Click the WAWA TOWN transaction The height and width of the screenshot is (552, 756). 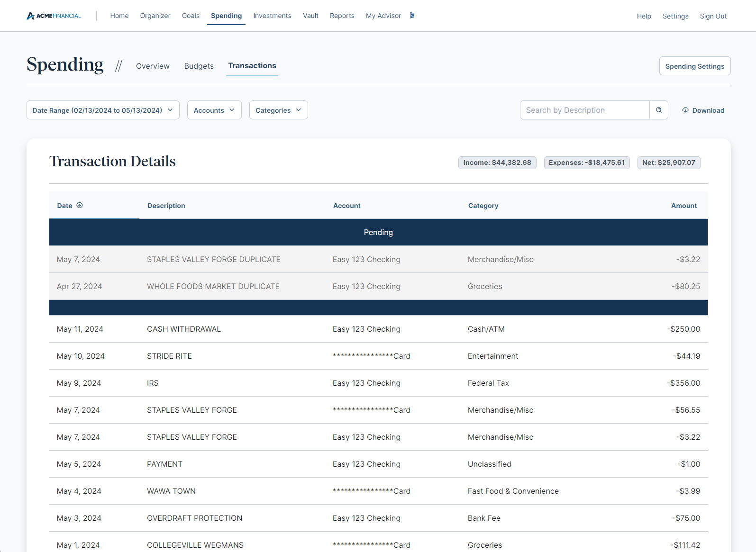pyautogui.click(x=378, y=491)
